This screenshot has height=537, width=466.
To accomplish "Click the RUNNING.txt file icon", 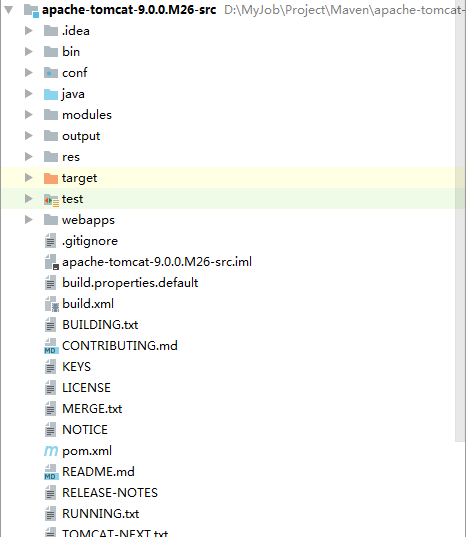I will click(x=51, y=514).
